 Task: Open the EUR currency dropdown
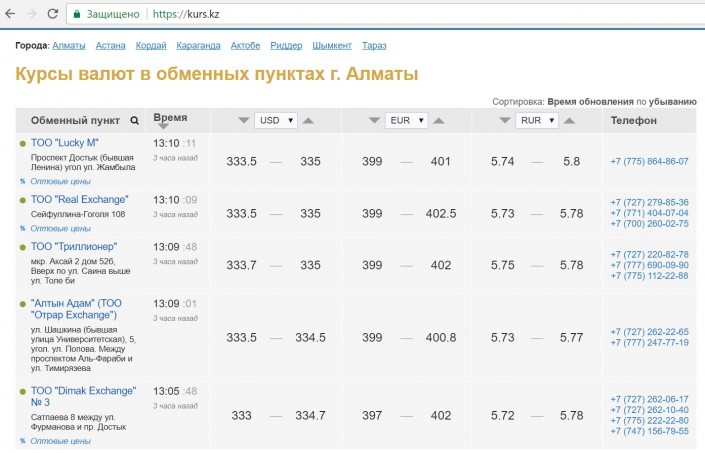pos(406,121)
